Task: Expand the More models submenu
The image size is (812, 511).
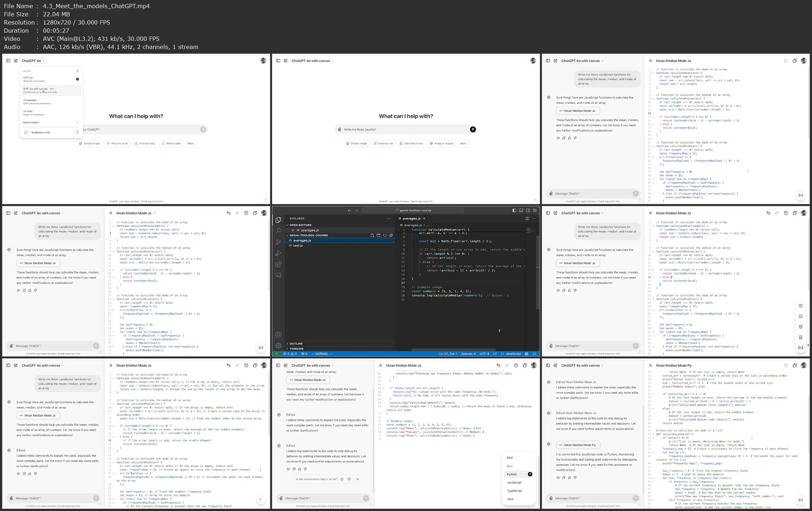Action: pos(50,123)
